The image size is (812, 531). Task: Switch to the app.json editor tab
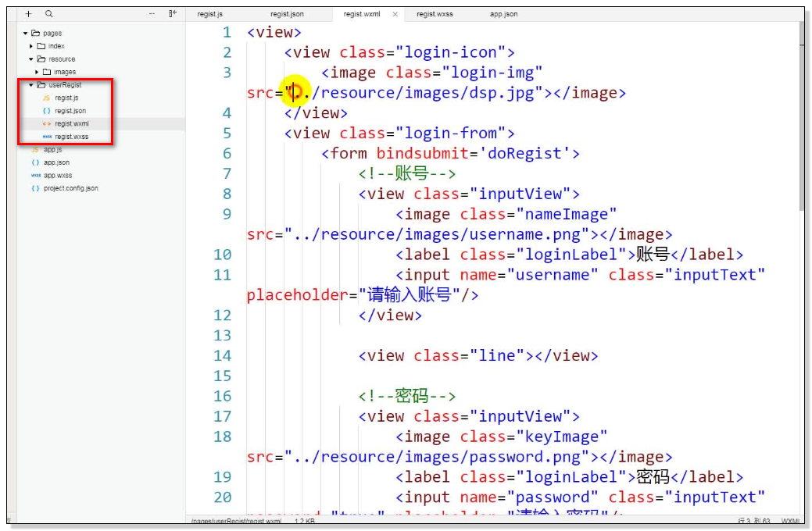click(x=503, y=14)
